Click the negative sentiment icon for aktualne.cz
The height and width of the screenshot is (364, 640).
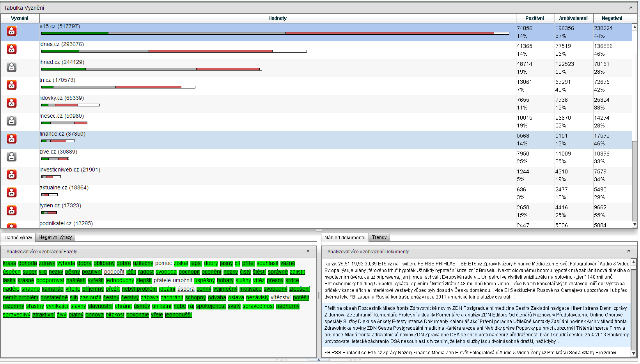pos(12,193)
